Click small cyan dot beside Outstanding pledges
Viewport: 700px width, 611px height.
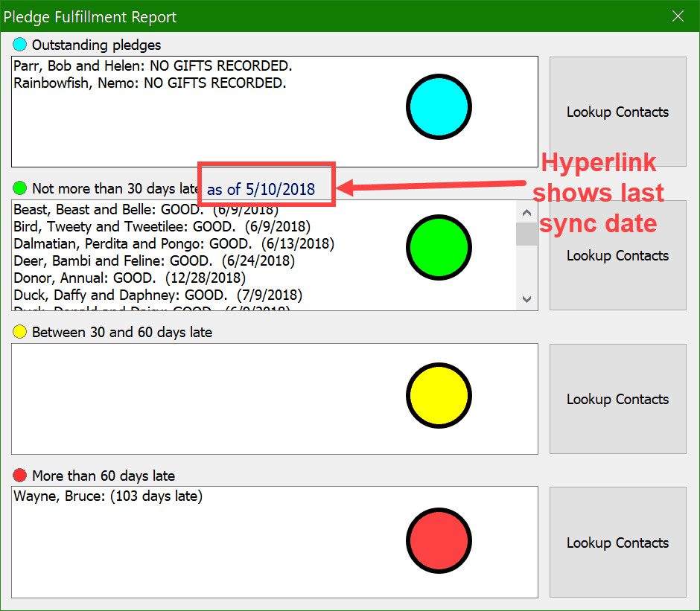click(x=20, y=45)
